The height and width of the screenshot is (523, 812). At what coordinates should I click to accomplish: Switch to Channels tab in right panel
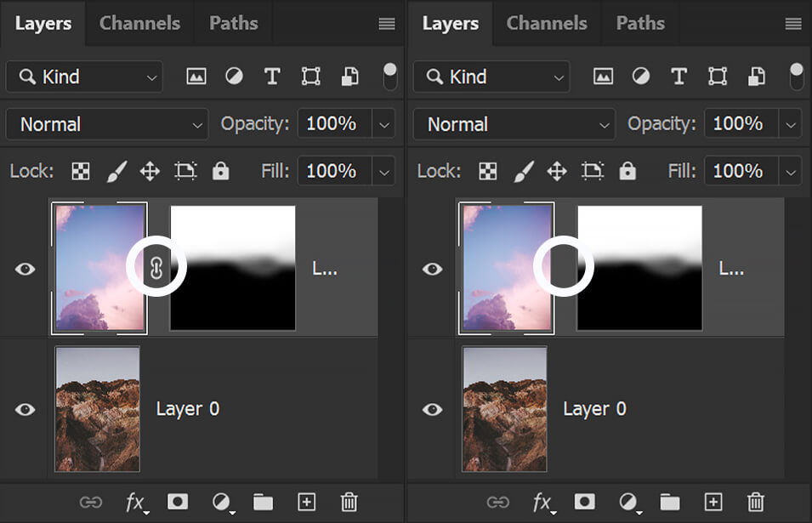coord(547,23)
